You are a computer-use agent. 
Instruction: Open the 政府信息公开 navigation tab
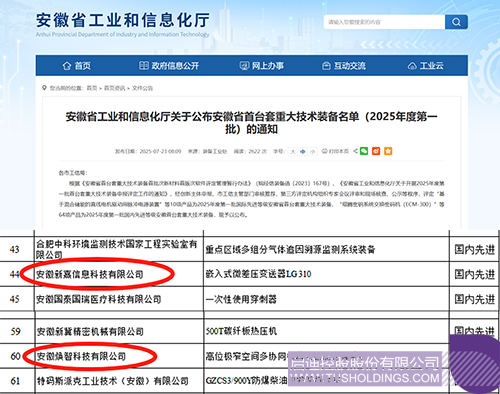click(x=169, y=66)
